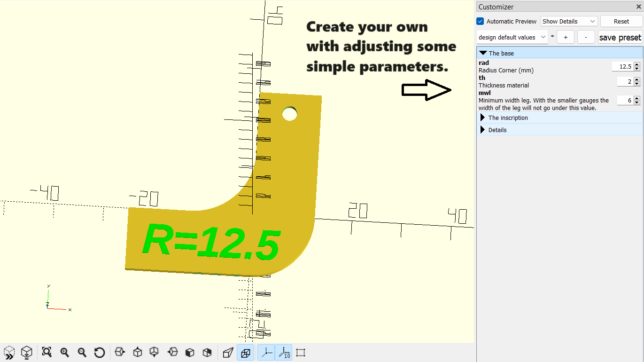Click the save preset button
This screenshot has width=644, height=362.
point(620,37)
